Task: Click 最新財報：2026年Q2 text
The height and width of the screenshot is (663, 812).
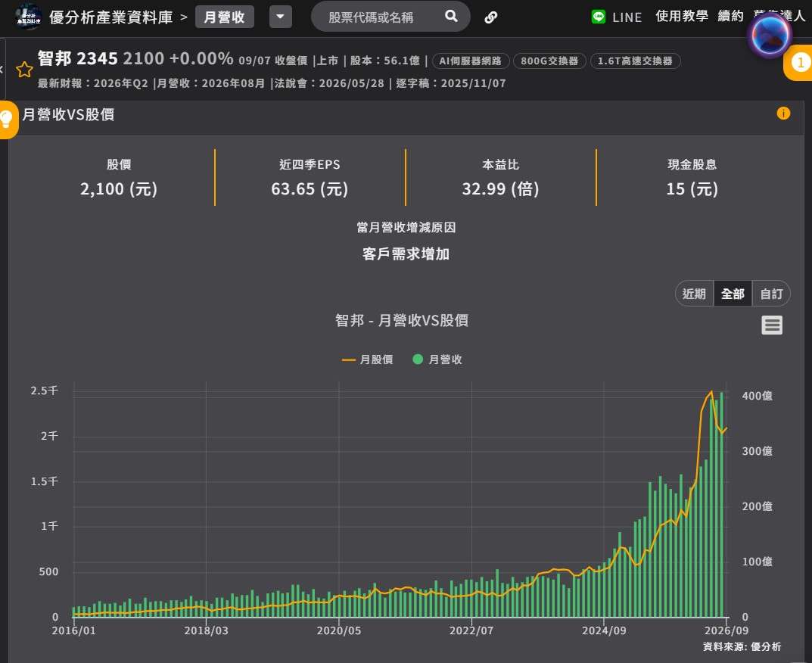Action: click(x=92, y=83)
